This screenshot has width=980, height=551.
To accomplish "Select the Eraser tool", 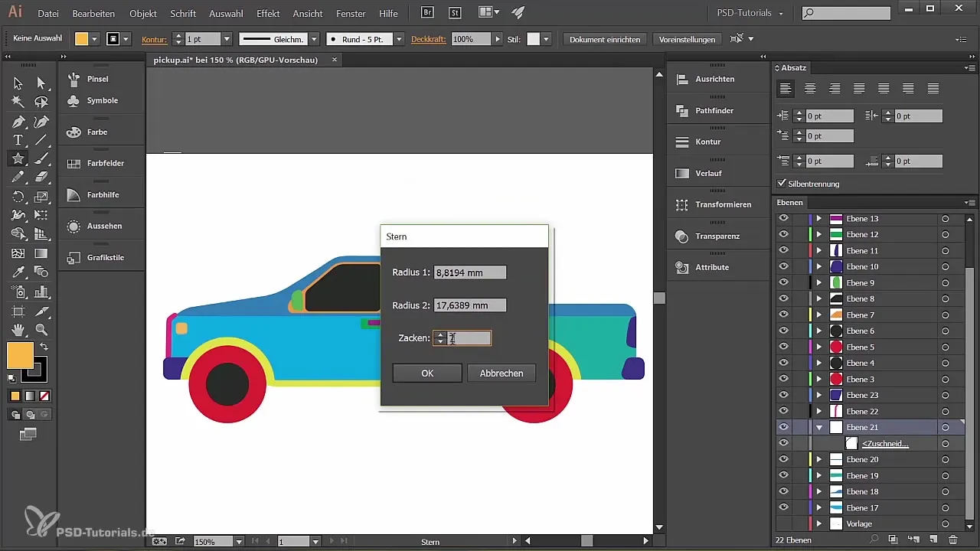I will click(41, 177).
